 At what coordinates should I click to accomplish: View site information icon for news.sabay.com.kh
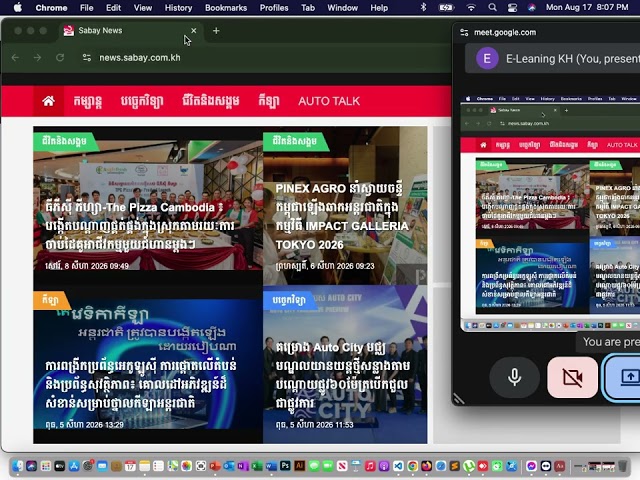click(87, 58)
